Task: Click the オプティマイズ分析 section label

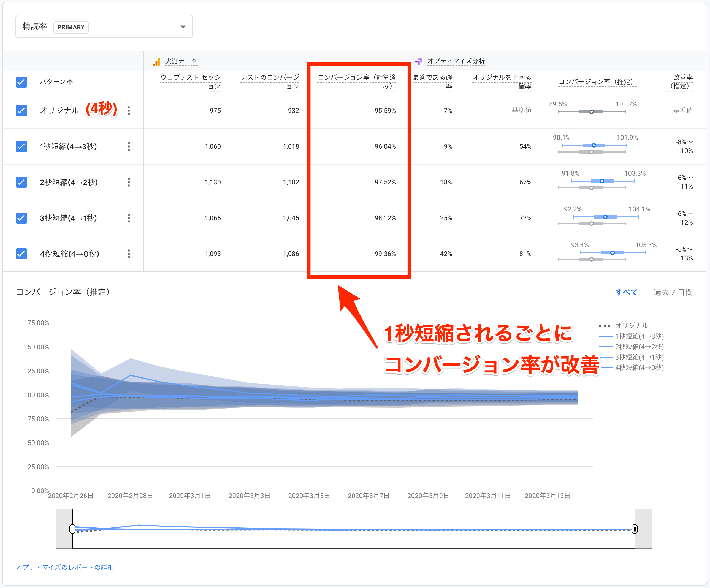Action: (x=456, y=61)
